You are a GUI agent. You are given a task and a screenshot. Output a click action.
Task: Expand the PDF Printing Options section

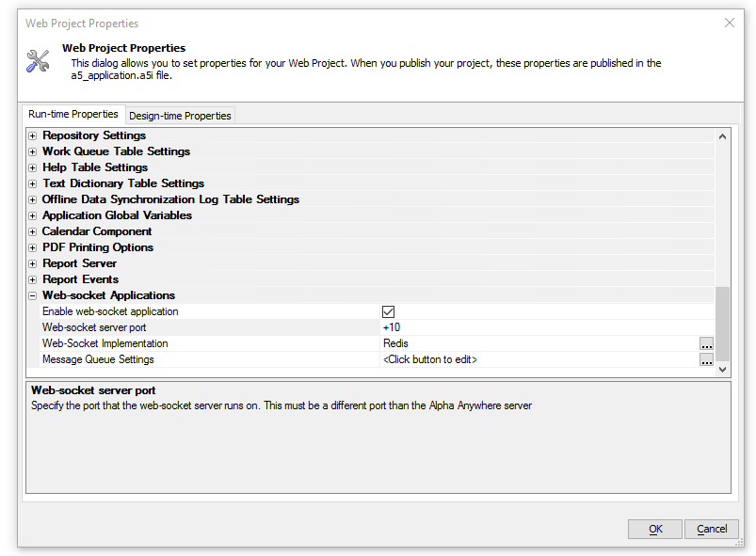pyautogui.click(x=32, y=247)
